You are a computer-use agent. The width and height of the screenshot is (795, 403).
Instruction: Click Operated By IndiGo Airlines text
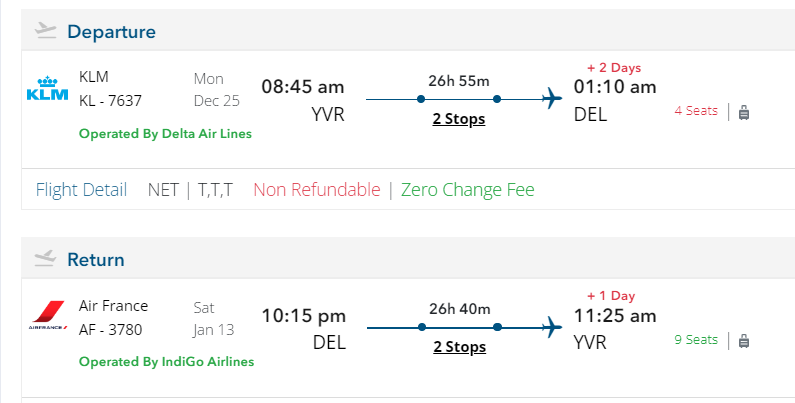[x=166, y=362]
